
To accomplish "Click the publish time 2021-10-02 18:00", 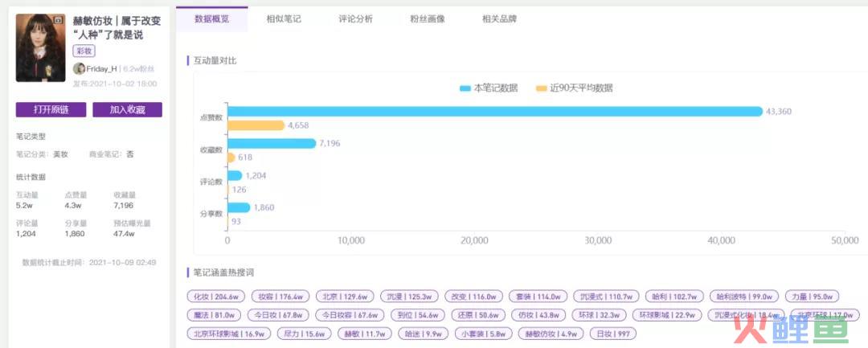I will (123, 84).
